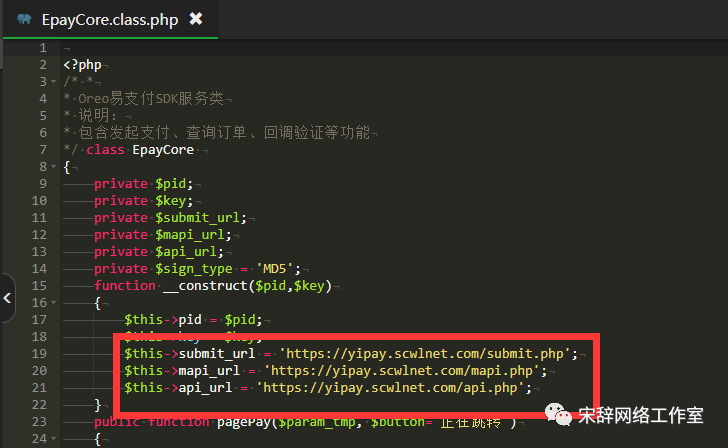Click the PHP elephant file icon on tab
Screen dimensions: 728x448
coord(23,19)
